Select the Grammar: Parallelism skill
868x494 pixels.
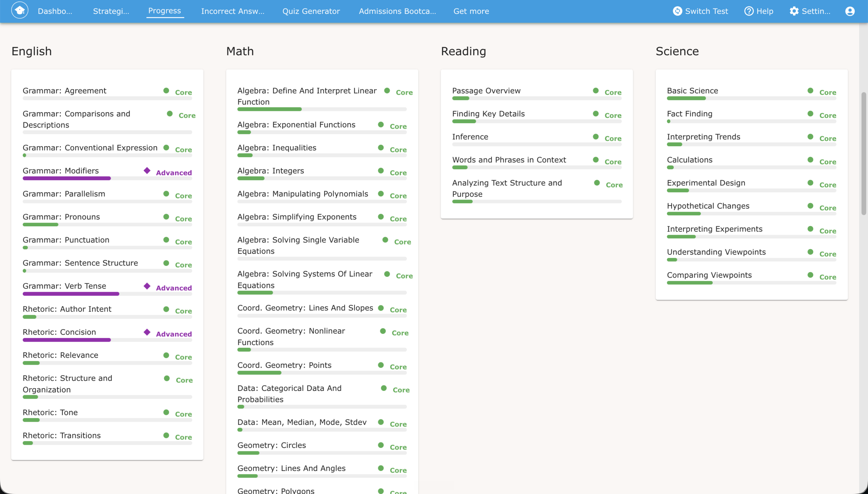coord(64,194)
